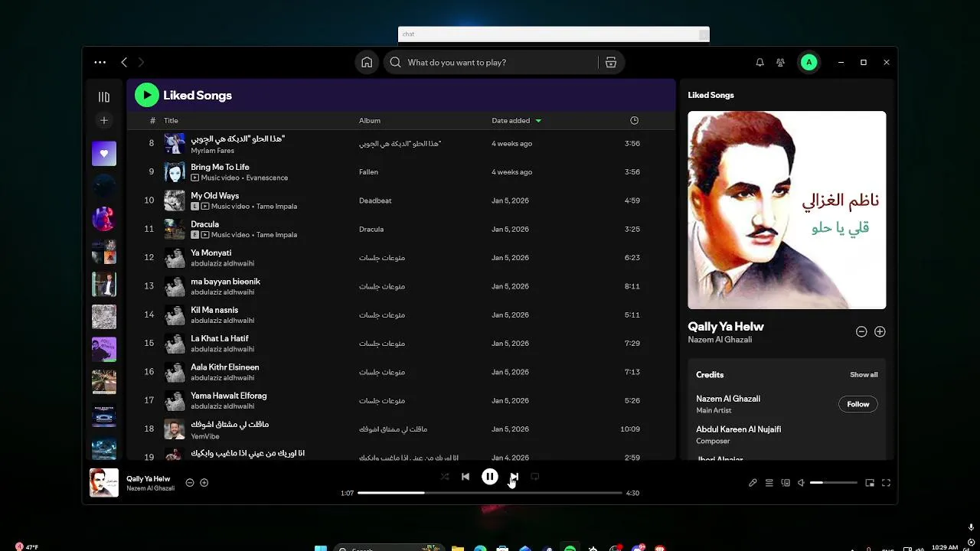Open the Friend Activity icon
This screenshot has height=551, width=980.
tap(780, 63)
